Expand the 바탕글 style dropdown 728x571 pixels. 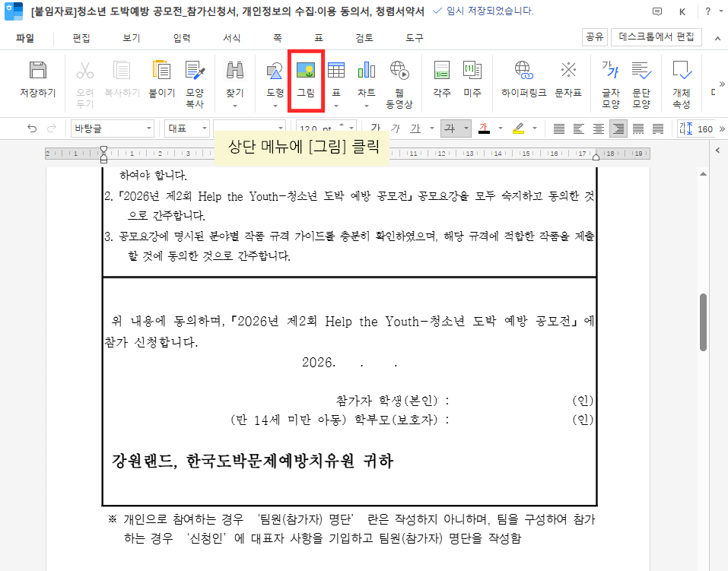(x=149, y=128)
